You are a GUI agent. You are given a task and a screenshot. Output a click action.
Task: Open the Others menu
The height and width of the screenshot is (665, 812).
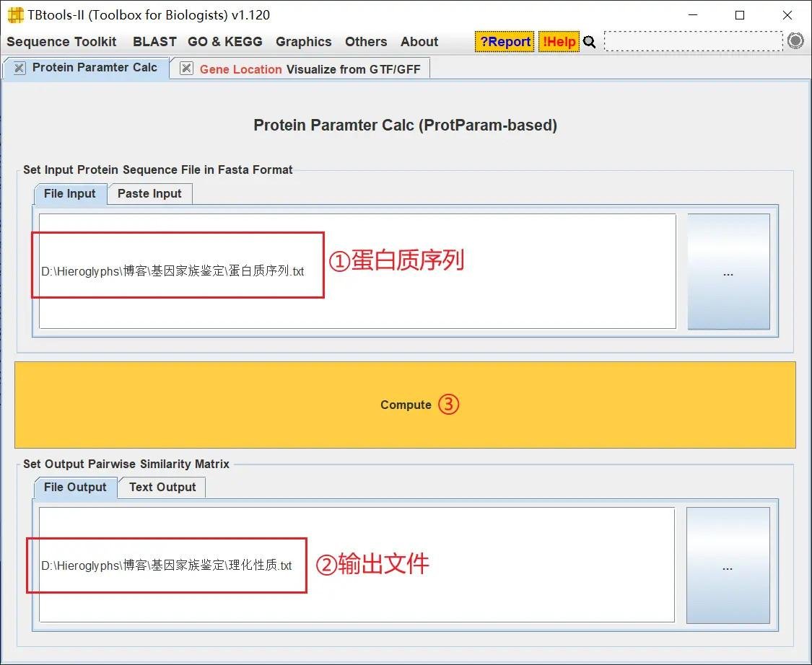[366, 42]
